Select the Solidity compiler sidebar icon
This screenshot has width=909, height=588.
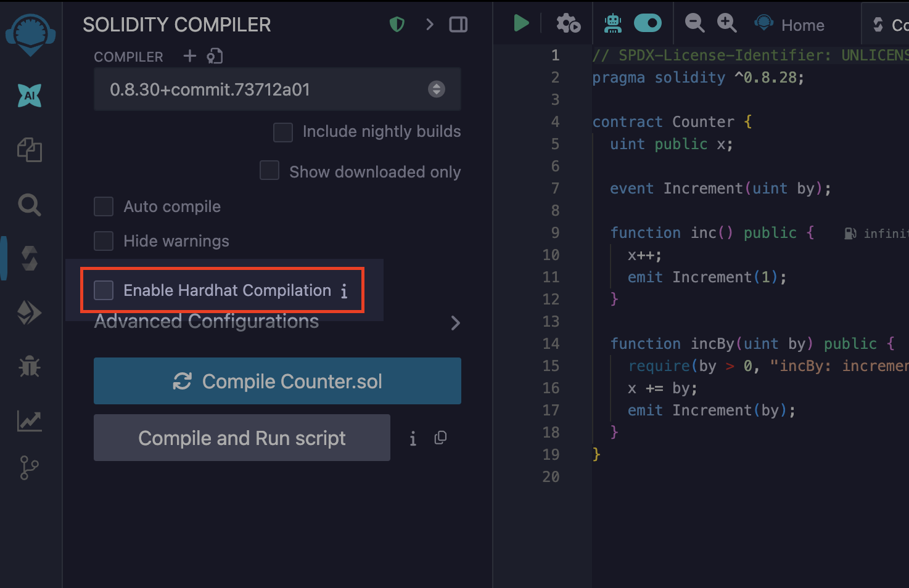coord(30,258)
